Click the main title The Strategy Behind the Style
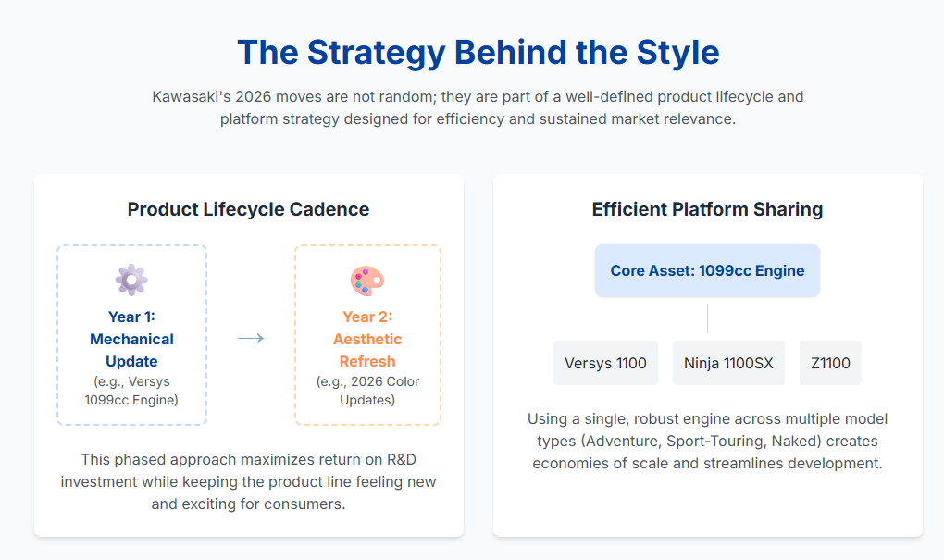This screenshot has height=560, width=944. (478, 52)
